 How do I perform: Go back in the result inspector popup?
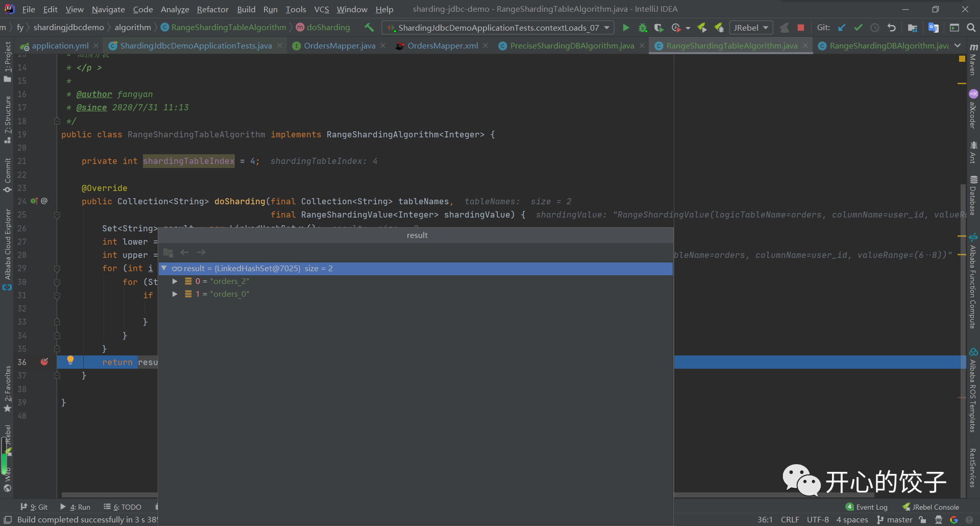coord(185,252)
